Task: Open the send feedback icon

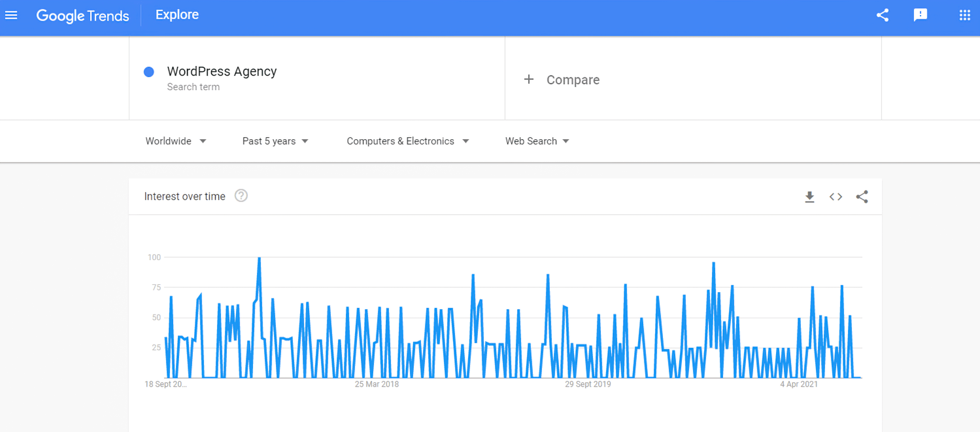Action: 920,15
